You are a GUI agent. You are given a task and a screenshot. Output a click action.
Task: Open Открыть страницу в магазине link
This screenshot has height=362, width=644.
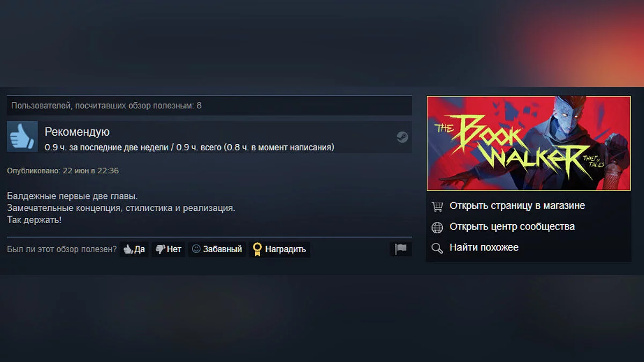(x=517, y=206)
